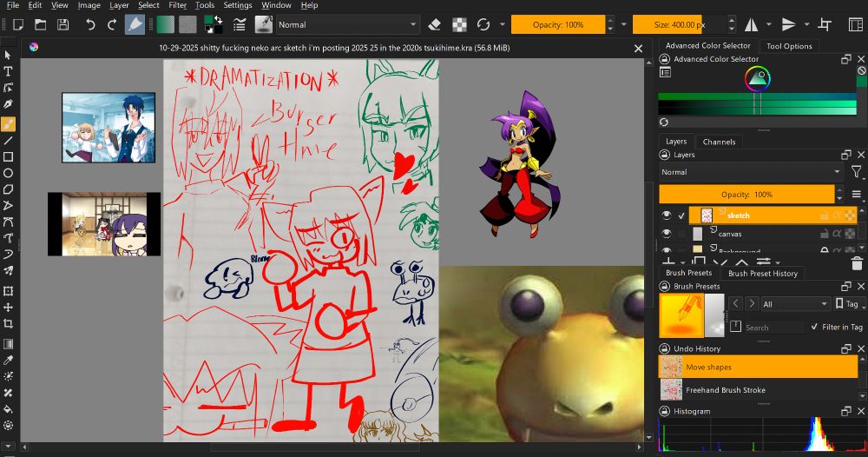This screenshot has width=868, height=457.
Task: Toggle Preserve Alpha checkerboard button
Action: [459, 24]
